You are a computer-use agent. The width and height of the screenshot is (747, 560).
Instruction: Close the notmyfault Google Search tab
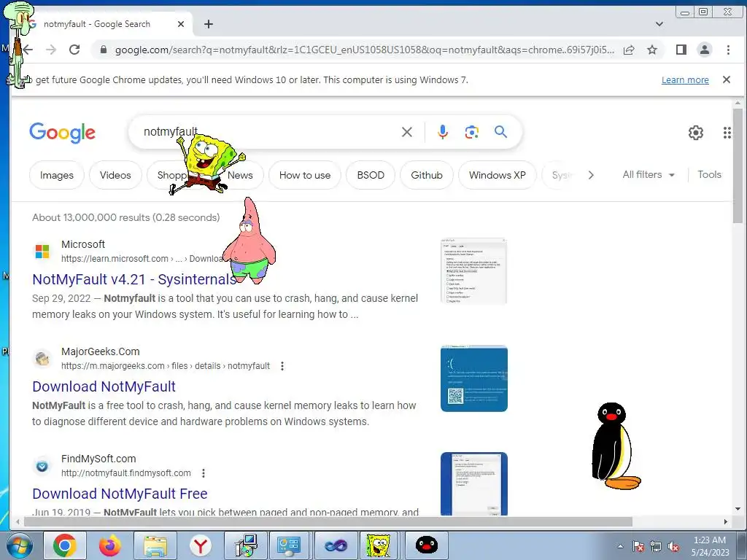181,24
